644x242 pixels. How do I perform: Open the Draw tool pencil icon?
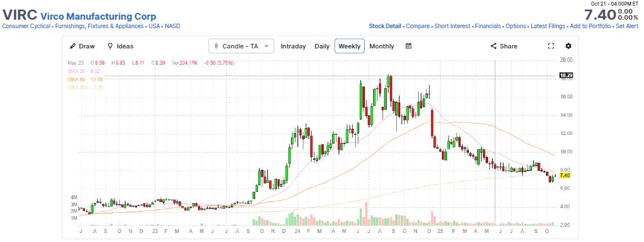click(x=73, y=46)
